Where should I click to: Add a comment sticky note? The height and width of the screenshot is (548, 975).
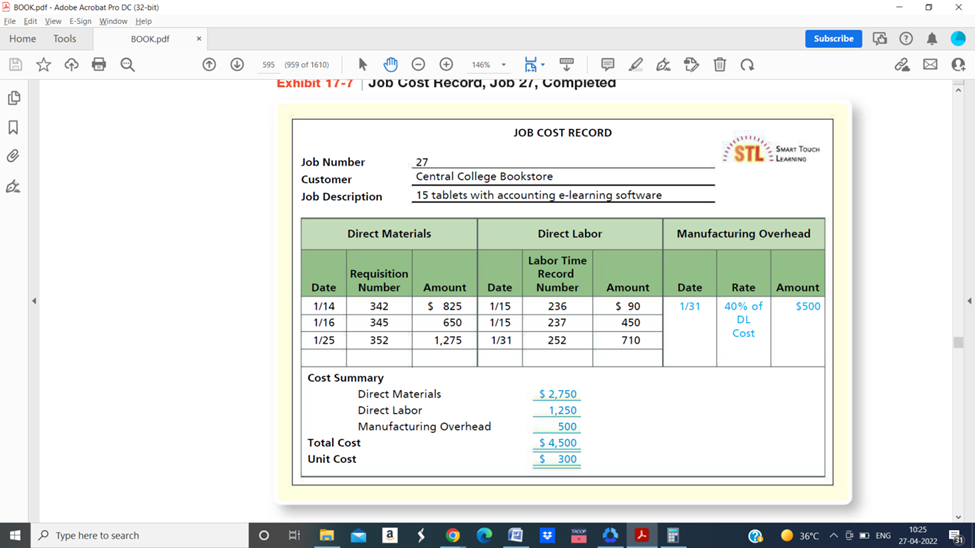[x=607, y=65]
